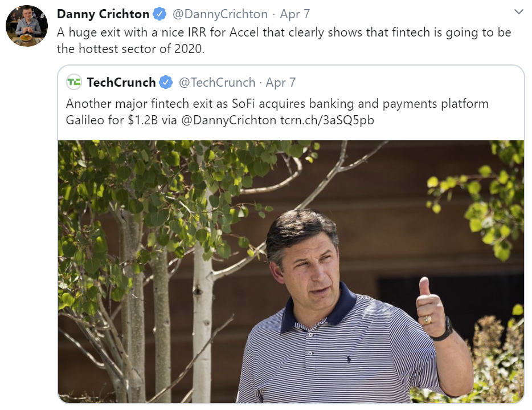Image resolution: width=532 pixels, height=410 pixels.
Task: Click the @DannyCrichton handle in header
Action: point(220,14)
